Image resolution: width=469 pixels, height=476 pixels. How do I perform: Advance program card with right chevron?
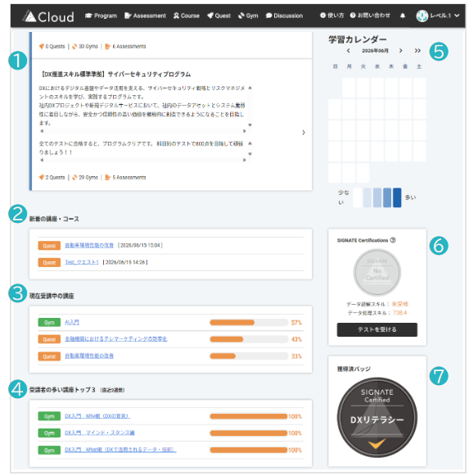pos(304,133)
